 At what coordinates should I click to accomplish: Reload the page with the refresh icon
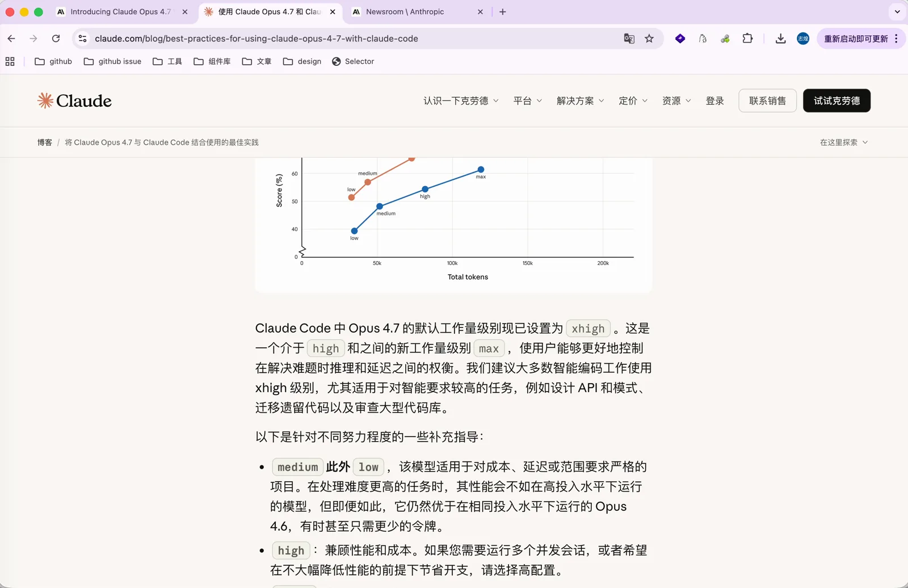coord(56,39)
